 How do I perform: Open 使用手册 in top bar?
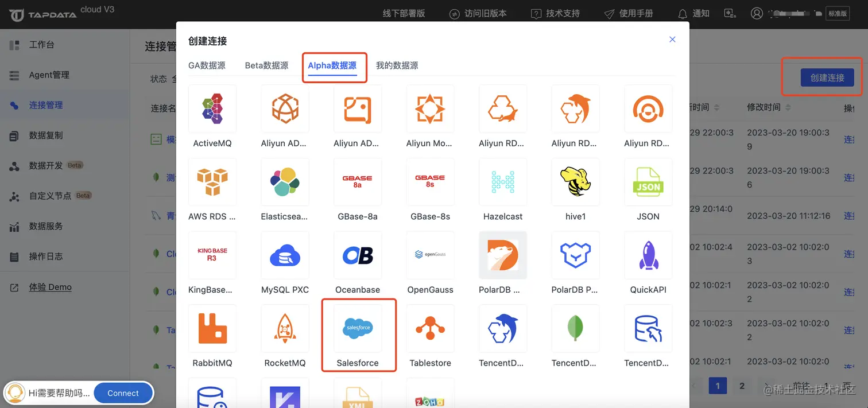(629, 13)
